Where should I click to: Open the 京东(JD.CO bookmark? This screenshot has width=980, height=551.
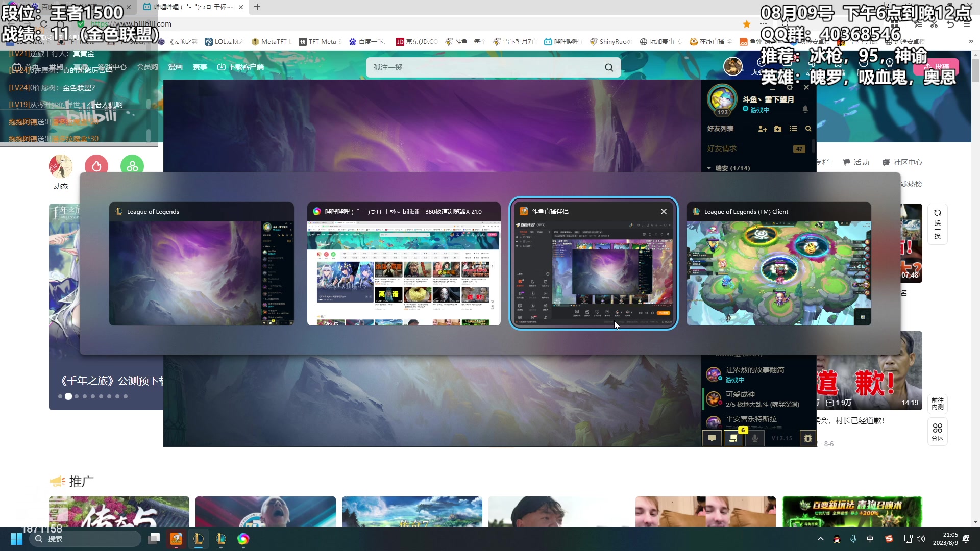click(x=417, y=42)
